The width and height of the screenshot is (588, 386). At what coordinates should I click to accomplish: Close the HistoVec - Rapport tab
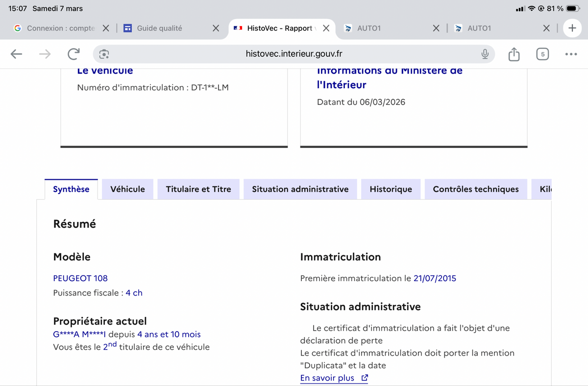(x=326, y=28)
